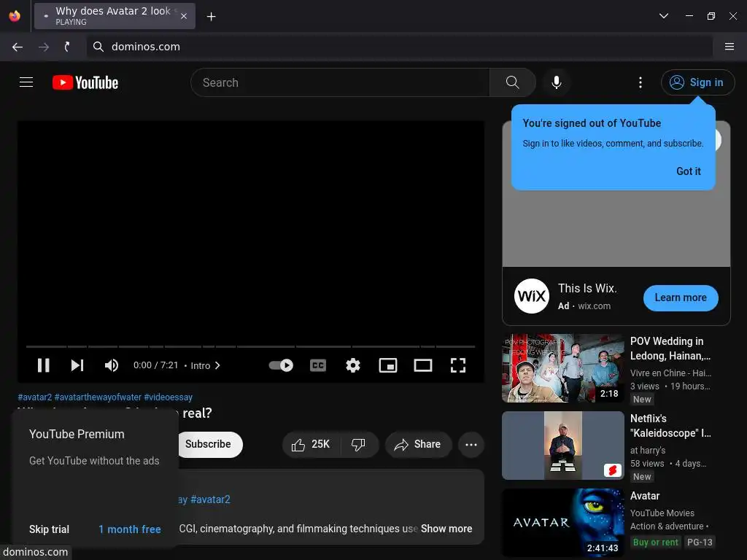Pause the video playback
747x560 pixels.
[x=43, y=365]
